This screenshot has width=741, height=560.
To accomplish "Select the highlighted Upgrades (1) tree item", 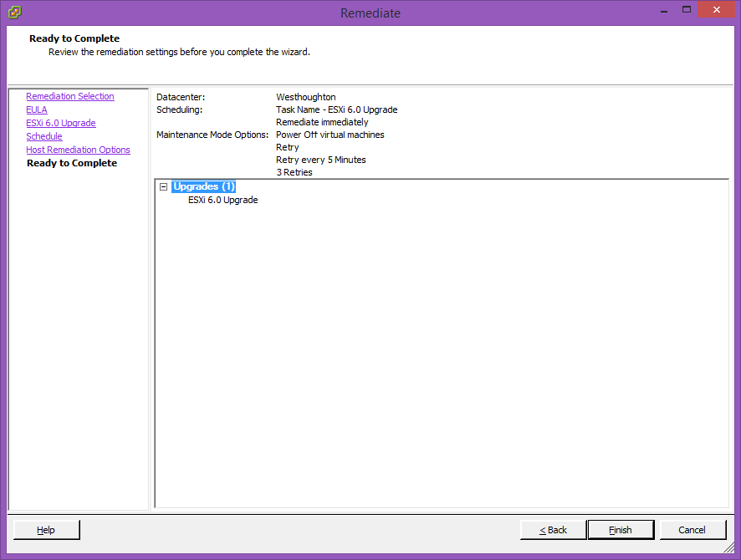I will point(204,186).
